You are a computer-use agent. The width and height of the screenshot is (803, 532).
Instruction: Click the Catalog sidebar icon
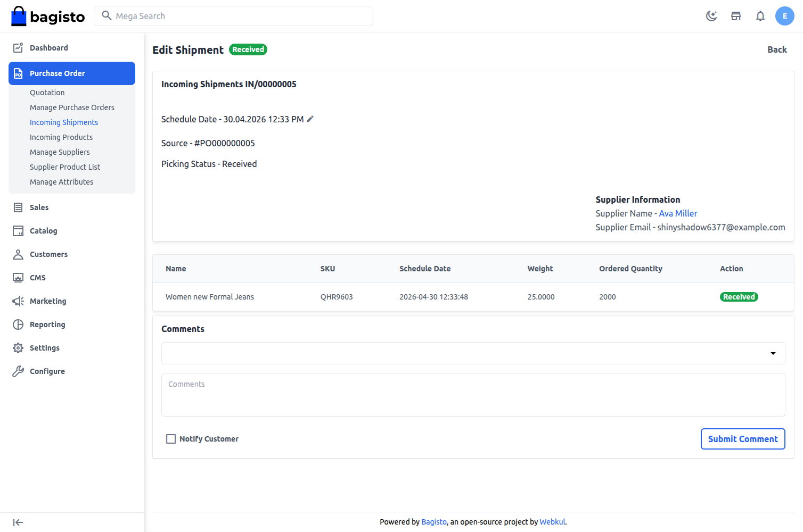[18, 230]
